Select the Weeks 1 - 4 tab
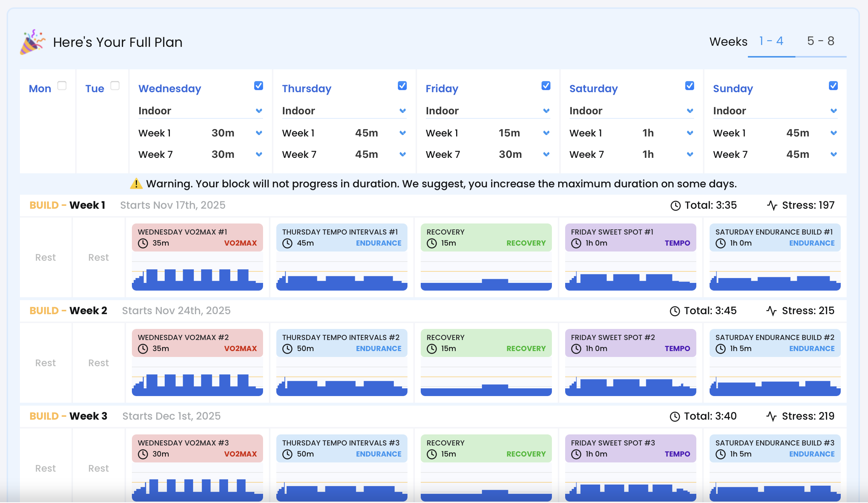The height and width of the screenshot is (503, 868). (x=771, y=41)
